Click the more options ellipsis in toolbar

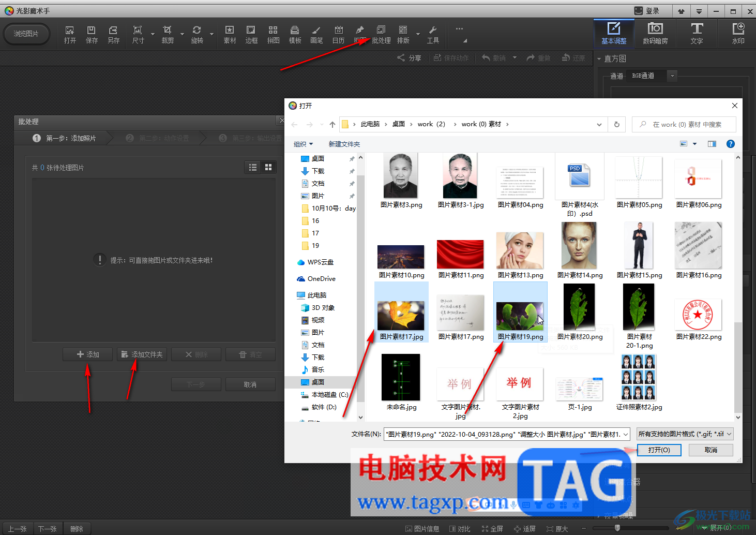pyautogui.click(x=459, y=29)
